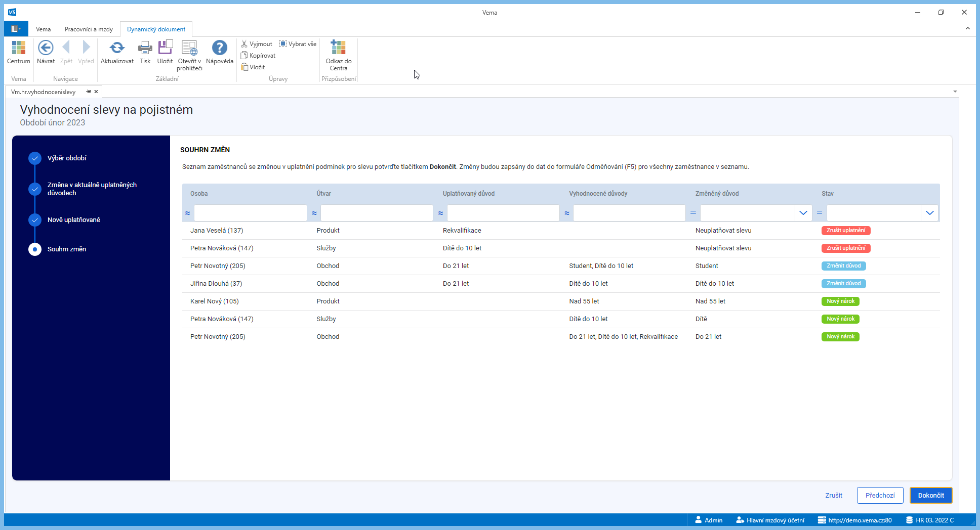Click Uplatňovaný důvod filter operator symbol
The height and width of the screenshot is (530, 980).
tap(440, 213)
